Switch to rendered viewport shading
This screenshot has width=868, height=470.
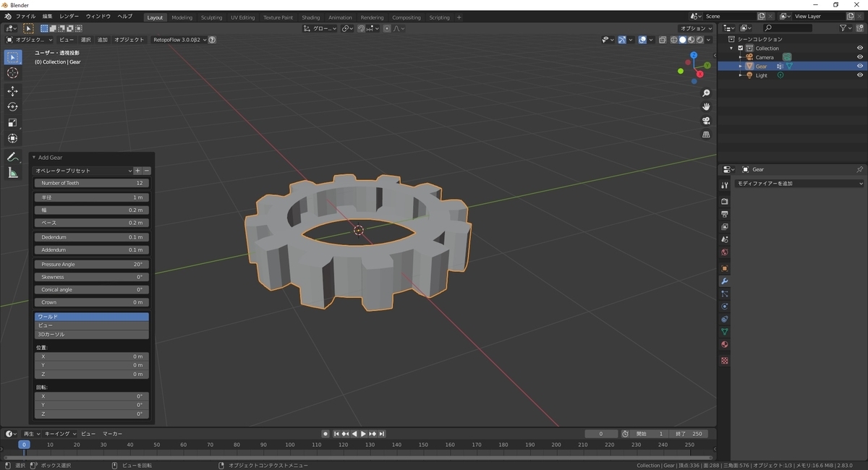coord(700,40)
